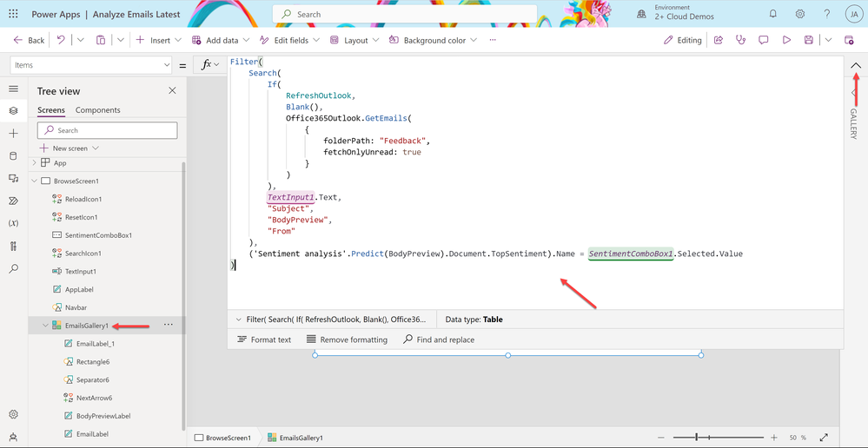Adjust the zoom slider handle
This screenshot has height=448, width=868.
[696, 438]
